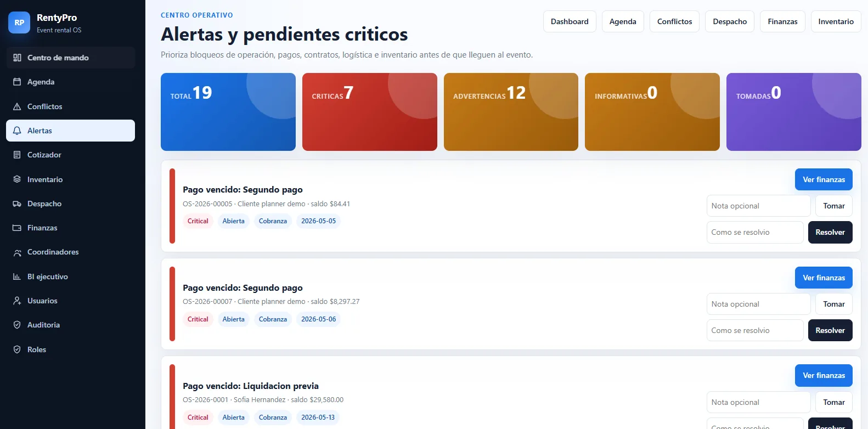Click Critical tag on OS-2026-00005 alert

point(198,221)
